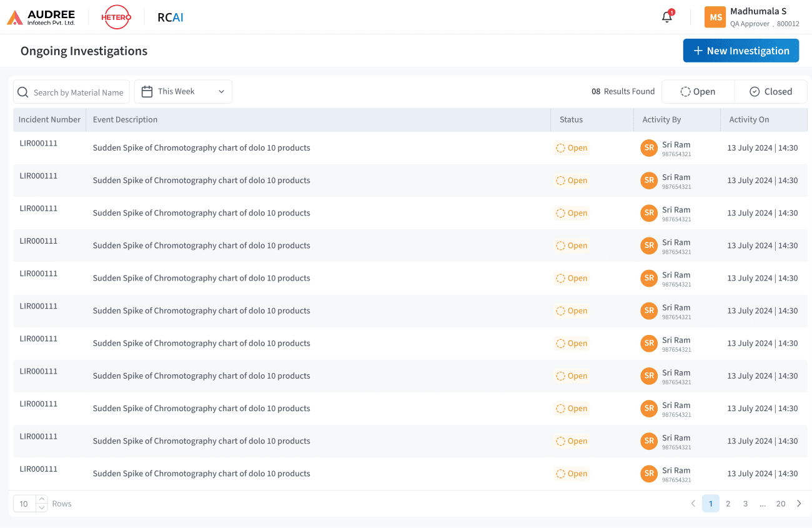Click the Audree Infotech logo
The image size is (812, 528).
[x=41, y=17]
